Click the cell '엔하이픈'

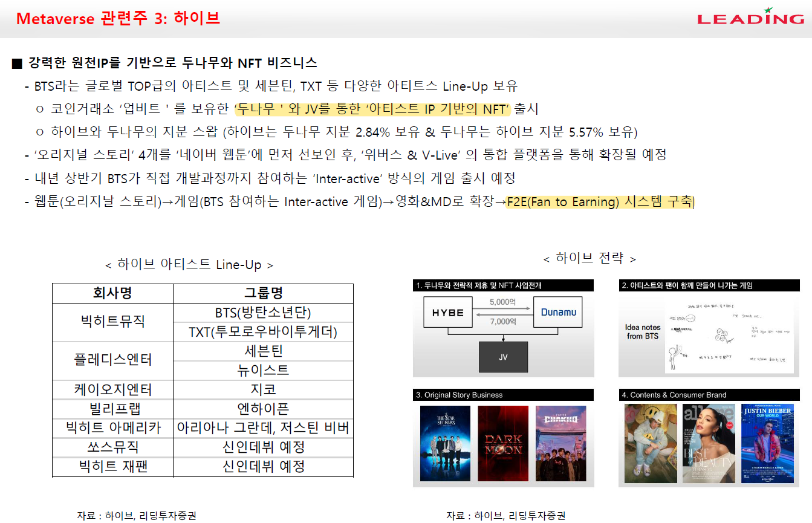263,409
